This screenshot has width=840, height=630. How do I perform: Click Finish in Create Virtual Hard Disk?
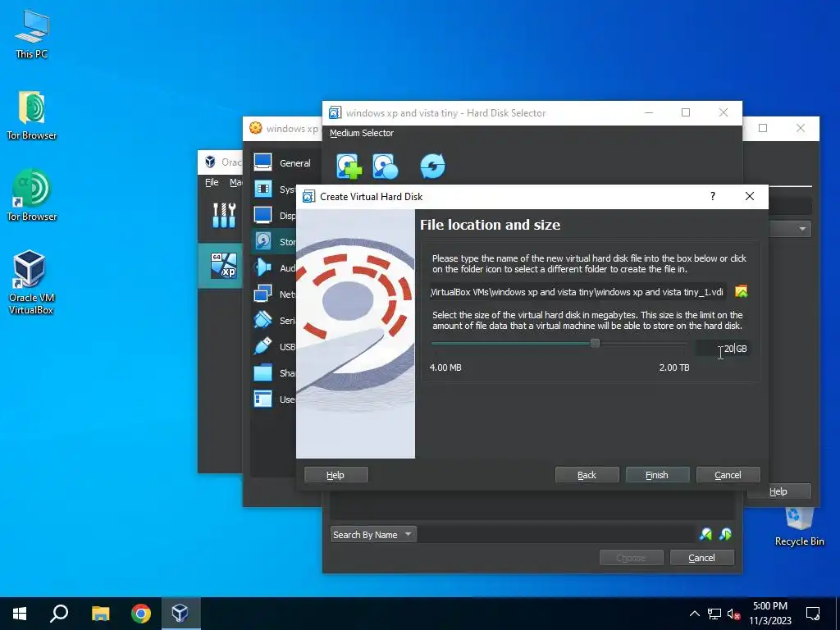click(x=657, y=475)
